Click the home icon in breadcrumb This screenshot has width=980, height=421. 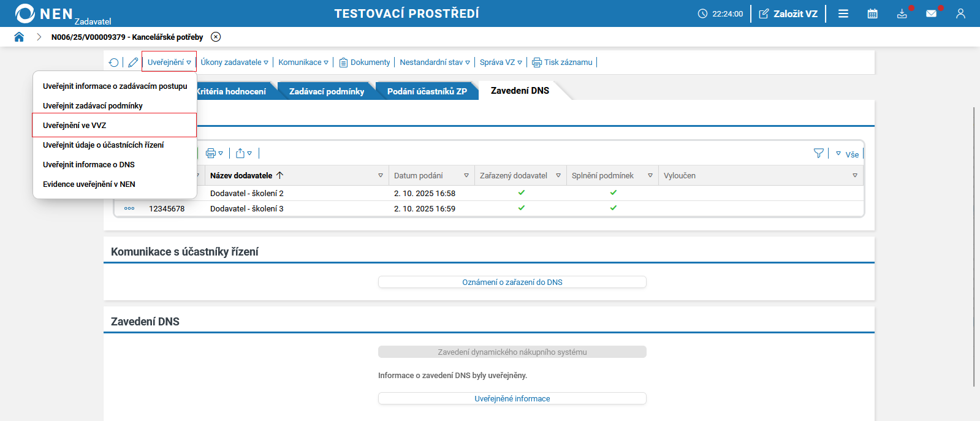pos(19,37)
